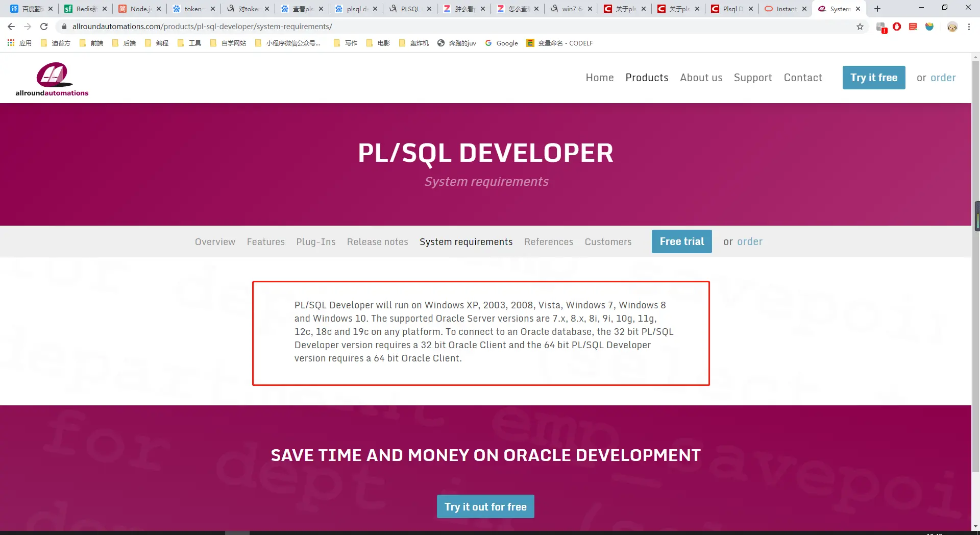Screen dimensions: 980x535
Task: Click the Try it out for free button
Action: click(485, 506)
